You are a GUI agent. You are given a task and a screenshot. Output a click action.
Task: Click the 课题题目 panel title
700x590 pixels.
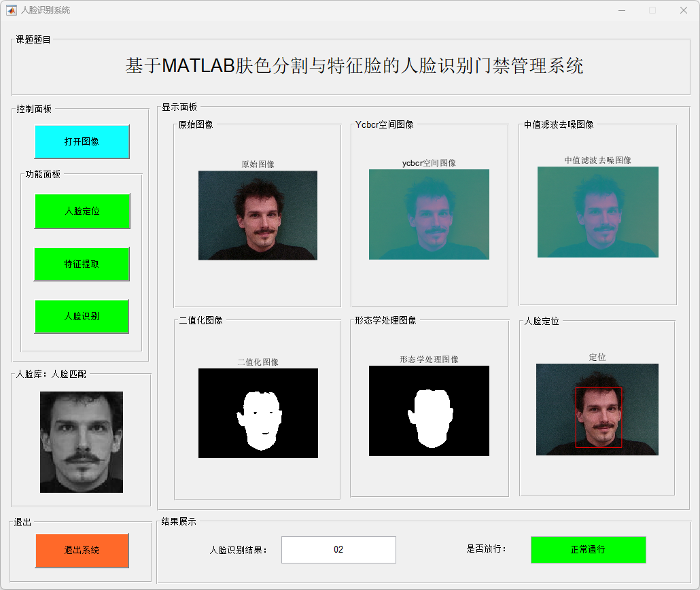point(33,39)
